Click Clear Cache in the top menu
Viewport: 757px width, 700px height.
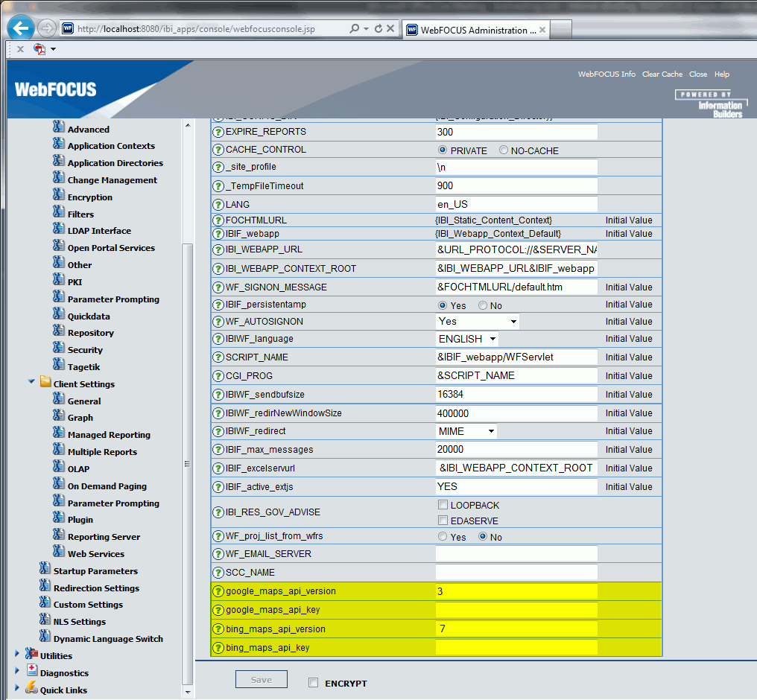click(x=662, y=74)
